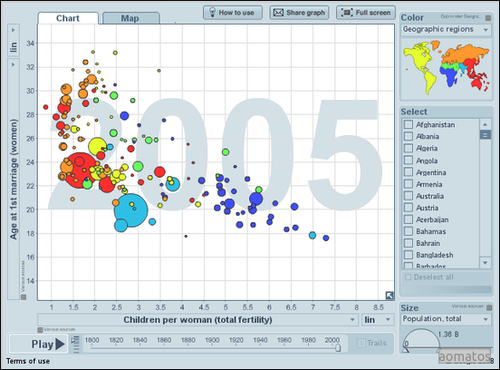Viewport: 500px width, 370px height.
Task: Tick the Argentina country checkbox
Action: coord(408,172)
